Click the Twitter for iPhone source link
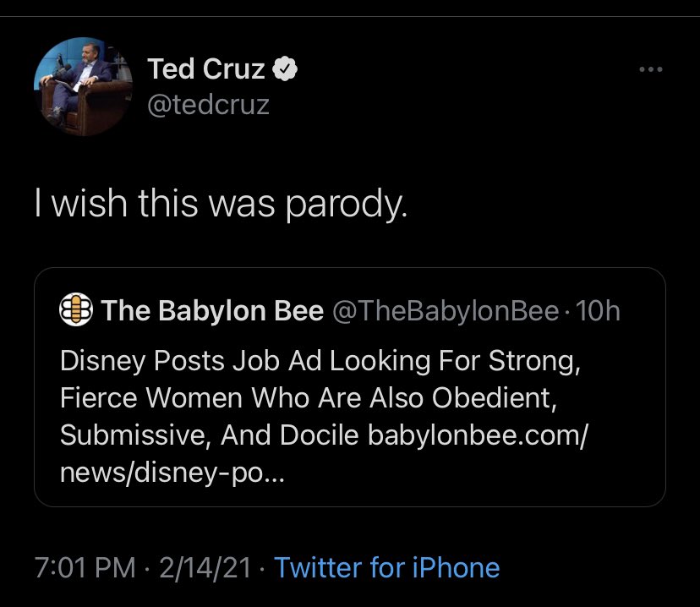Screen dimensions: 700x607 pos(386,567)
